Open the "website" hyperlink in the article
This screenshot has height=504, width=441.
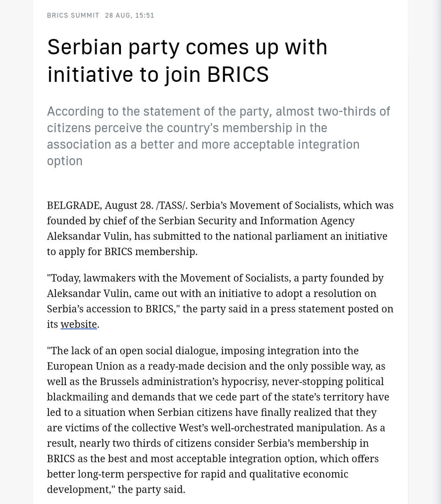click(x=79, y=324)
